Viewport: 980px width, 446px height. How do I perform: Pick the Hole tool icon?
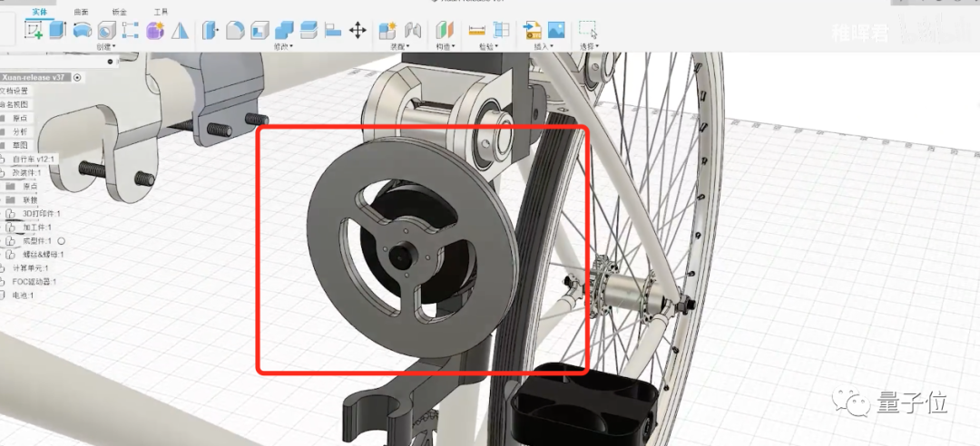coord(107,30)
